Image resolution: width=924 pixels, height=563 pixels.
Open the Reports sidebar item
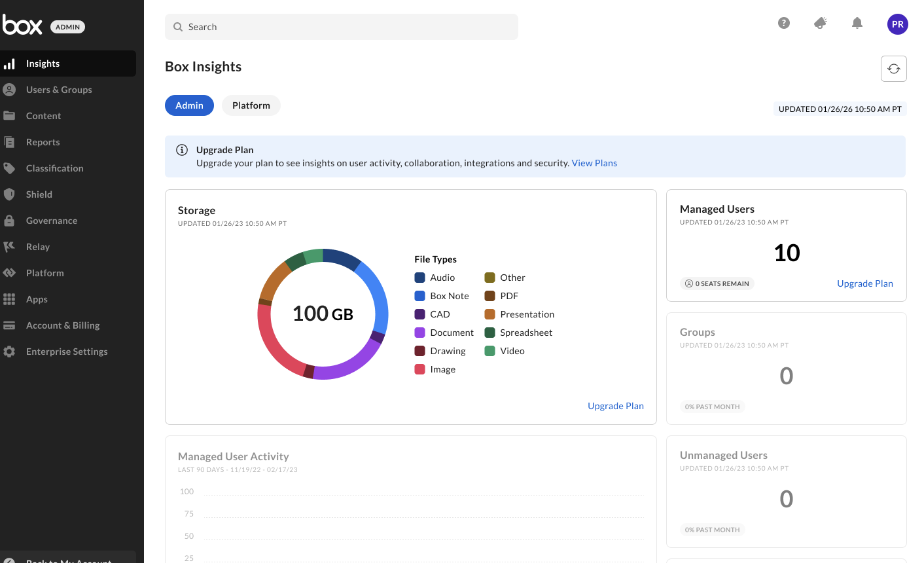tap(43, 142)
